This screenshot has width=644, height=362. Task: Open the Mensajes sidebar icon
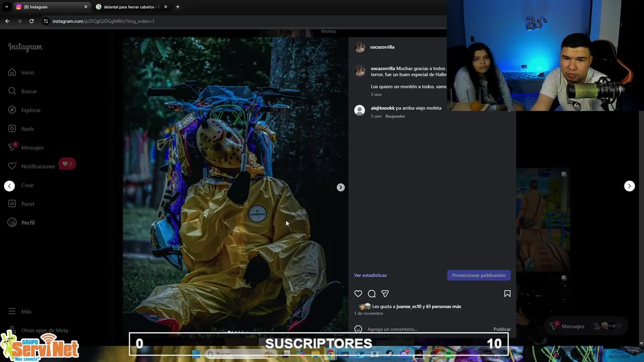tap(12, 147)
